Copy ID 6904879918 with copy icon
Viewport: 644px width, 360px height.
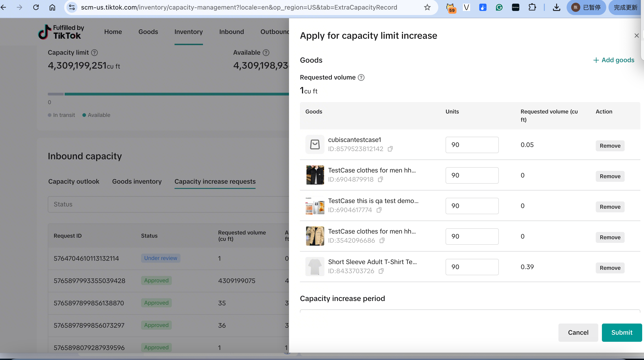(x=380, y=180)
